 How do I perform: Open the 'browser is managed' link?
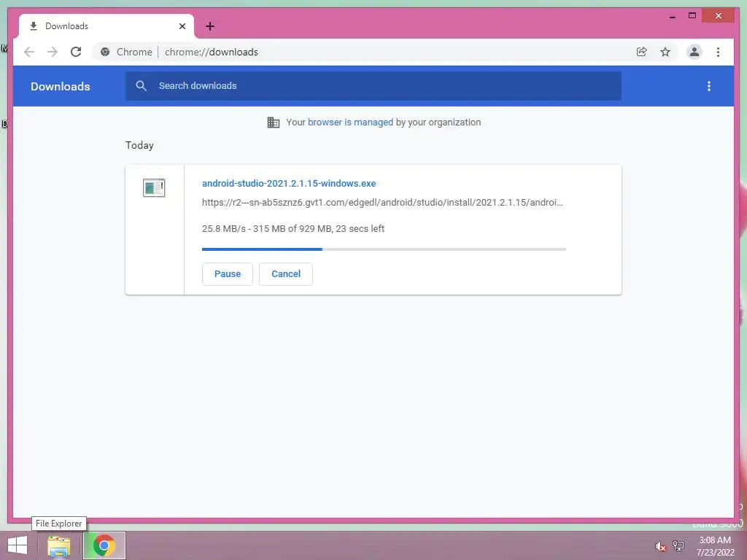(x=351, y=122)
